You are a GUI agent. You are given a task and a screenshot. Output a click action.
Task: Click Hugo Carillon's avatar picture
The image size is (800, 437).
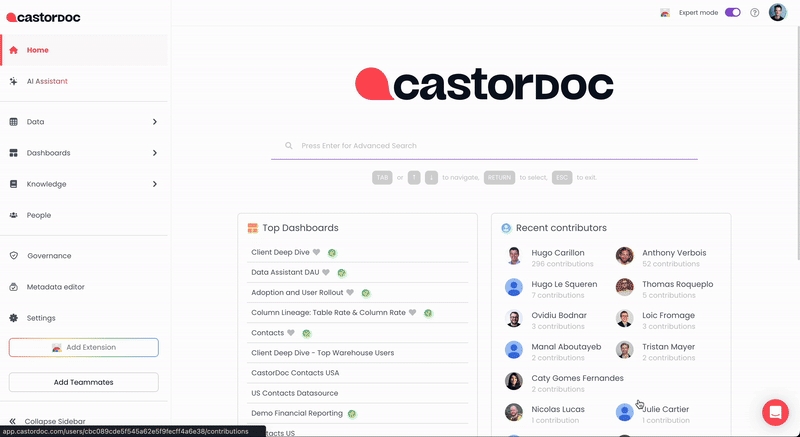pyautogui.click(x=514, y=256)
